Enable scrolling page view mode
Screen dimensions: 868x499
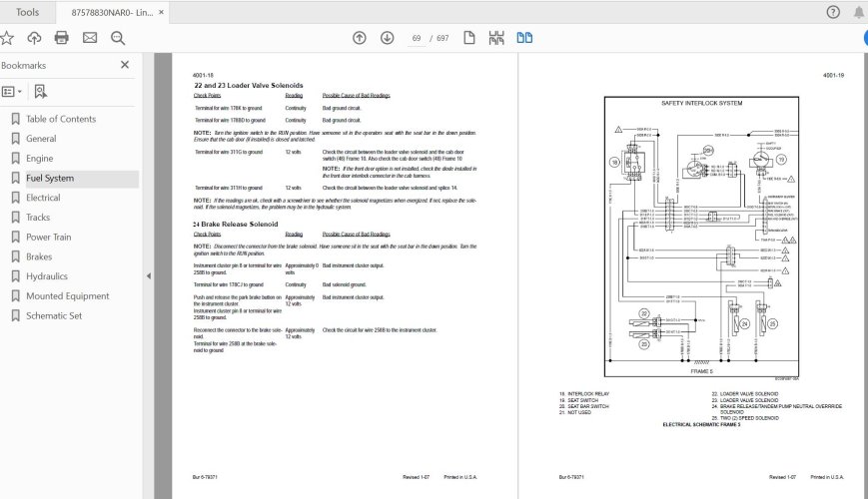(x=496, y=38)
